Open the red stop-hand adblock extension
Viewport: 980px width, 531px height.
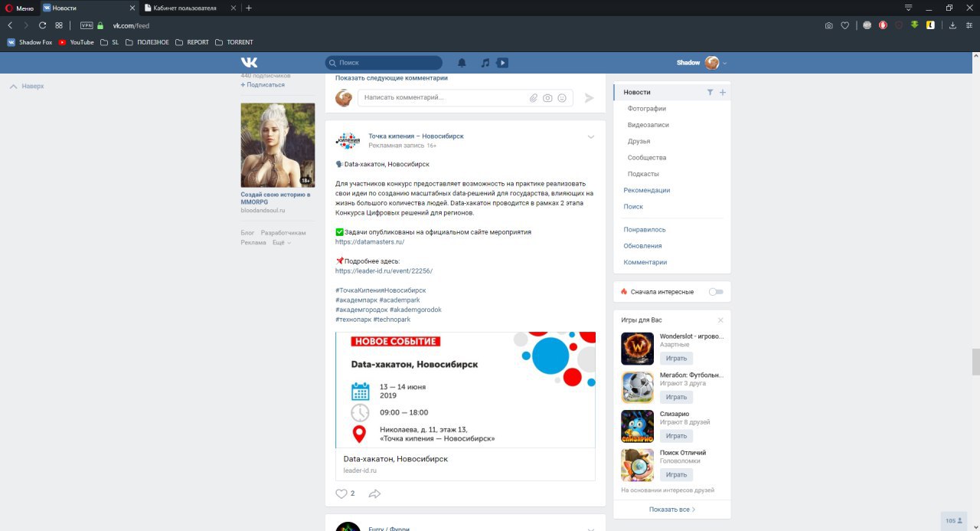(x=883, y=25)
